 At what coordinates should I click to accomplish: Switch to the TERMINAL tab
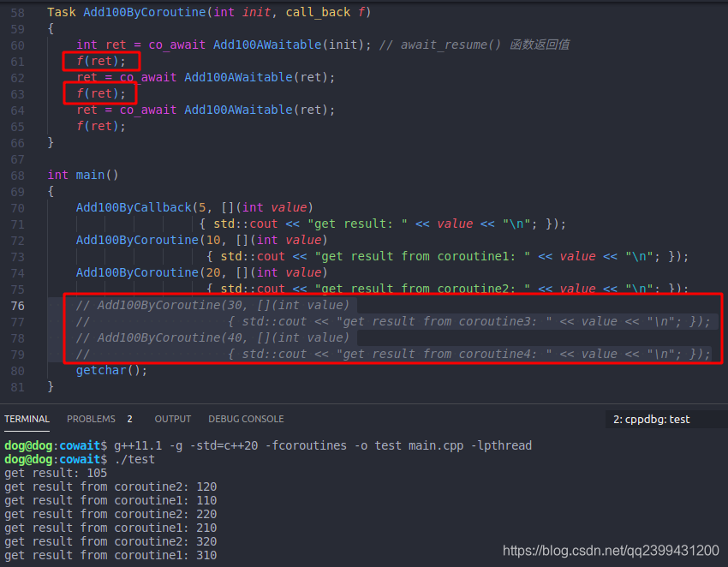point(27,419)
